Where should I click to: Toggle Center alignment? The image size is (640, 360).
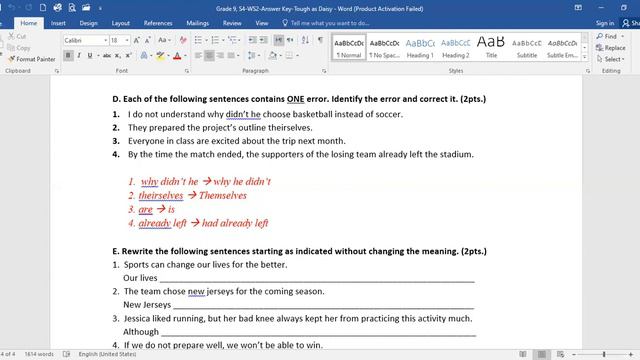[x=209, y=55]
